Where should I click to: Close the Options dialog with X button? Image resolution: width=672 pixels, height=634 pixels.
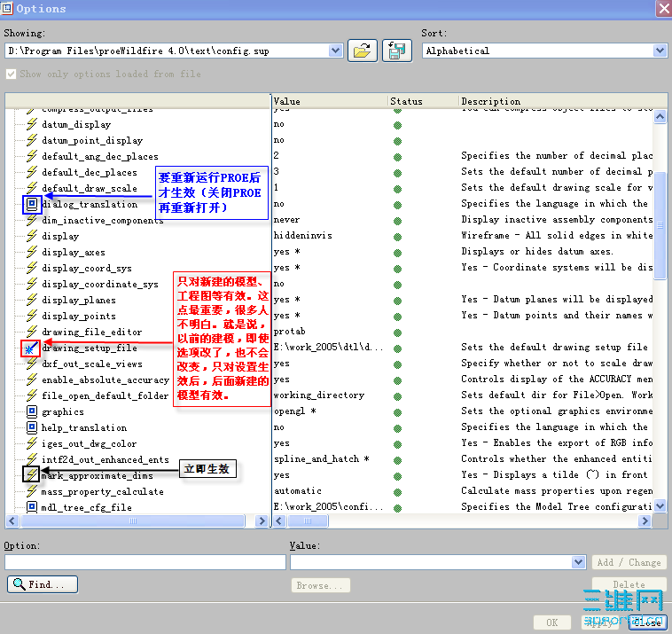[x=663, y=9]
